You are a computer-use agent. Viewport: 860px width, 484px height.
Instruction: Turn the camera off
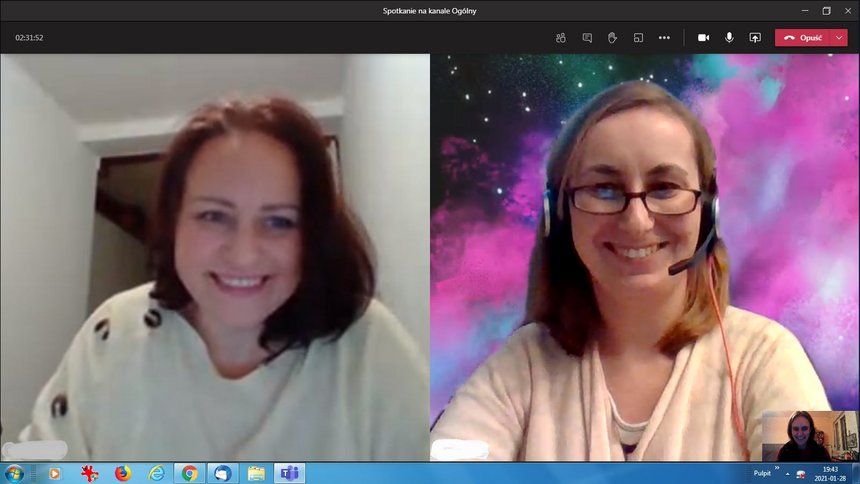703,38
